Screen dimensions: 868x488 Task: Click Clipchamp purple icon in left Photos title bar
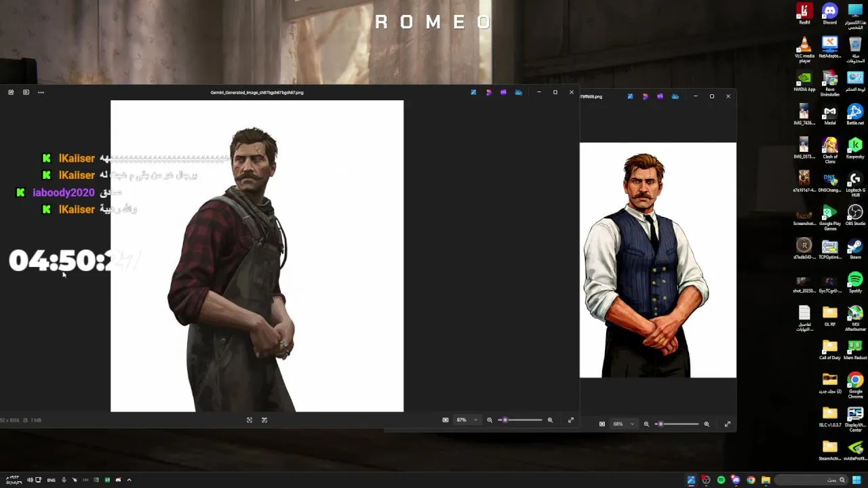(503, 92)
